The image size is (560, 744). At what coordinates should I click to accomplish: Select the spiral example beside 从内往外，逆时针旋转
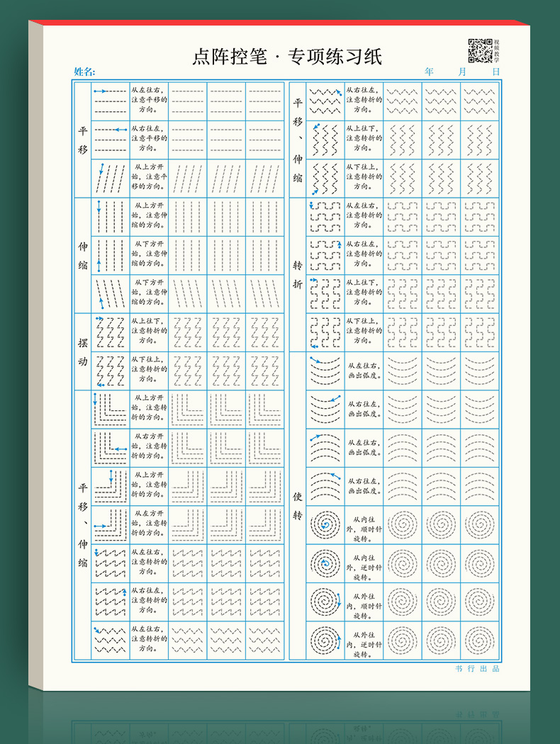[x=325, y=563]
